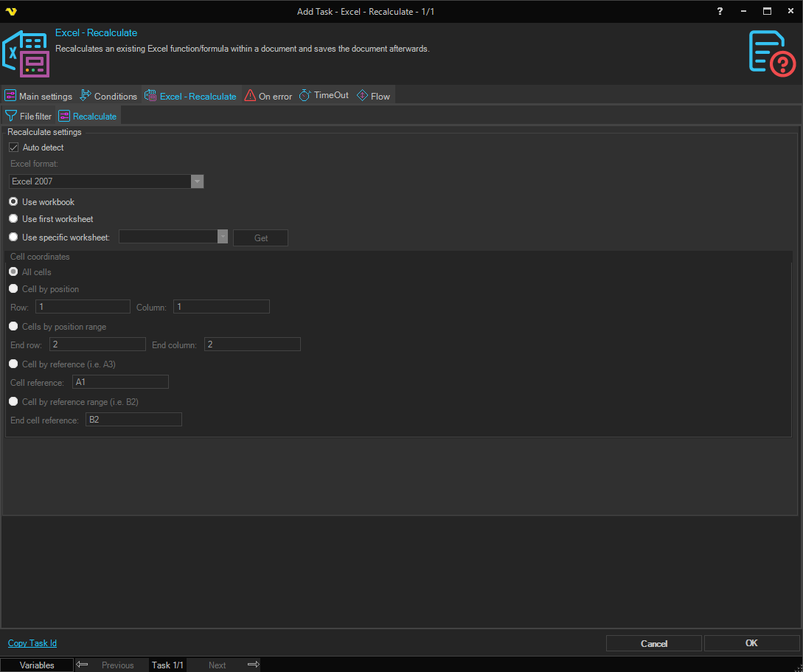Select Use specific worksheet radio button
The width and height of the screenshot is (803, 672).
[13, 237]
